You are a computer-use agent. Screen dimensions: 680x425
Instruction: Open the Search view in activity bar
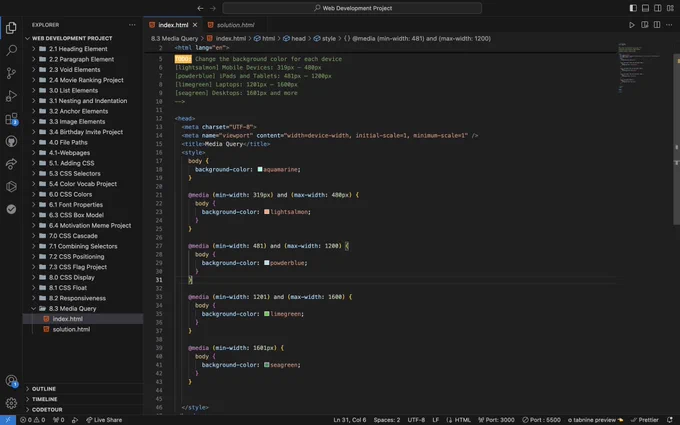tap(11, 50)
